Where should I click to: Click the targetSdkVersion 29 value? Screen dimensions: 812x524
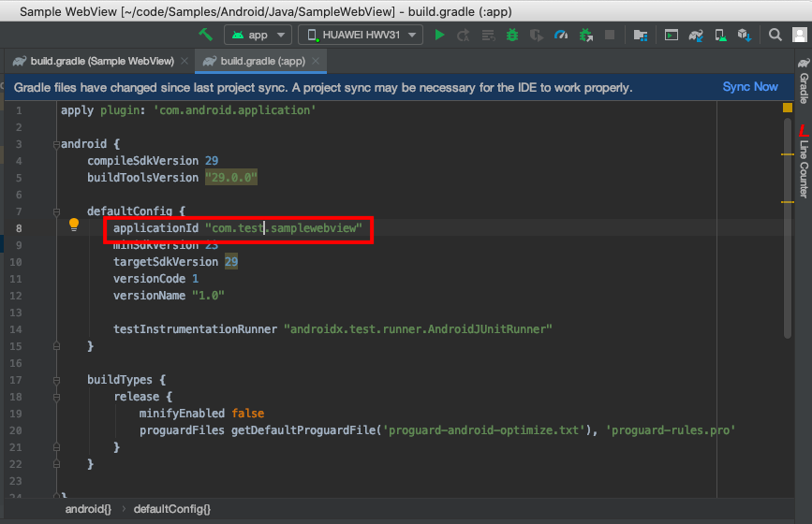coord(231,262)
